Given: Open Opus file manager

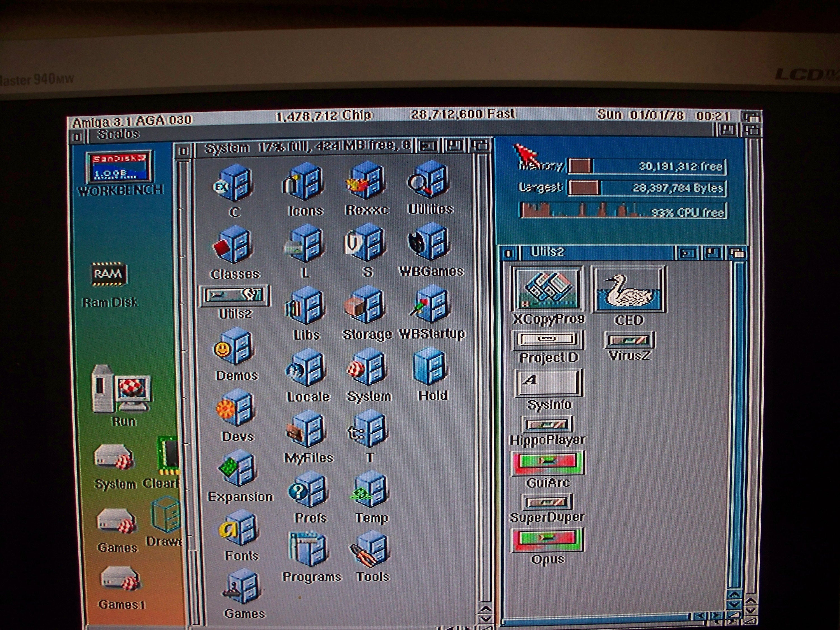Looking at the screenshot, I should tap(548, 538).
